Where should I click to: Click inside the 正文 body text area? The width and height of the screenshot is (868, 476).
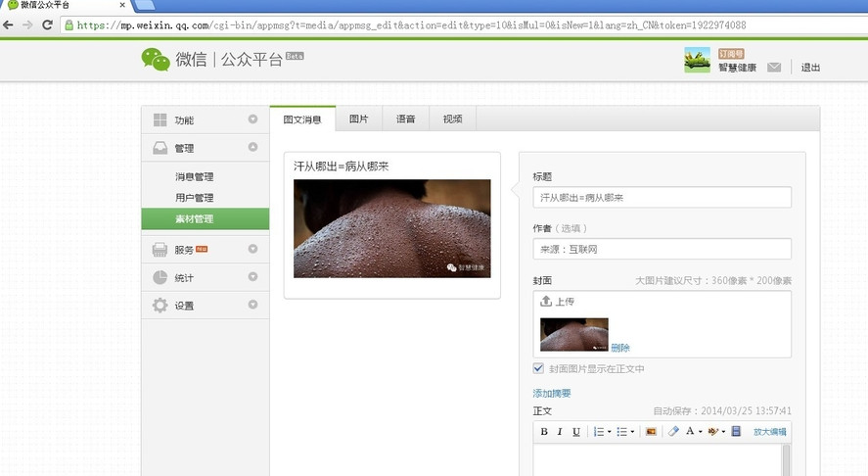657,460
